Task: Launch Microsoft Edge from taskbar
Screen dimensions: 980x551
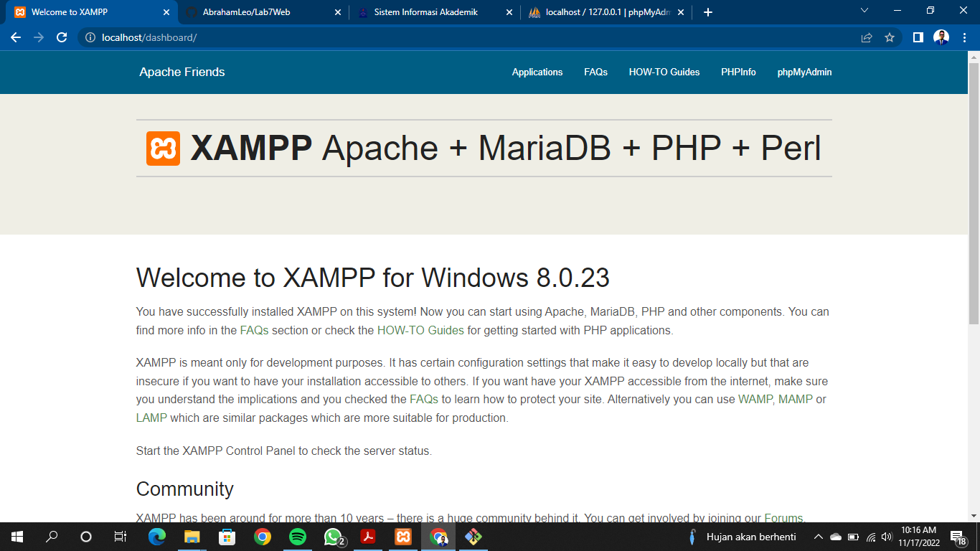Action: tap(157, 537)
